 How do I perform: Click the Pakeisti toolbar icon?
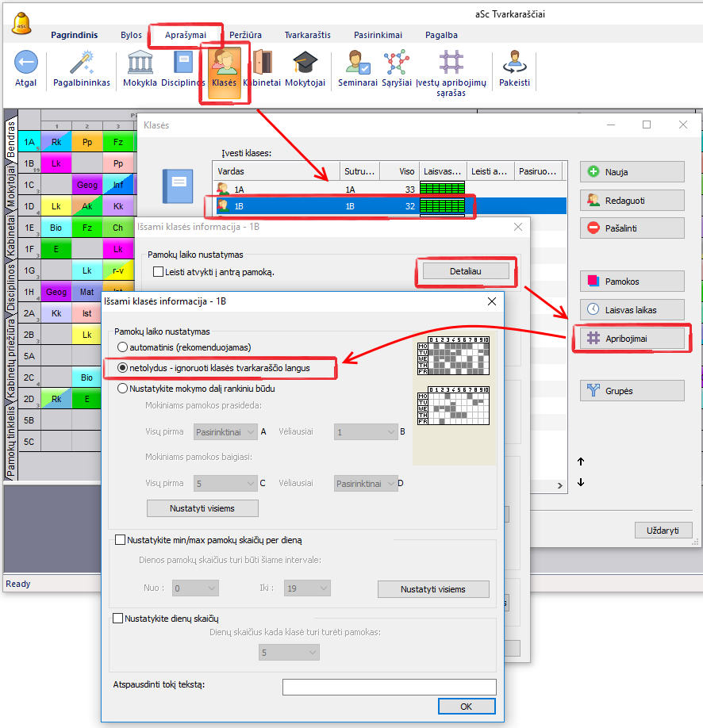point(514,63)
